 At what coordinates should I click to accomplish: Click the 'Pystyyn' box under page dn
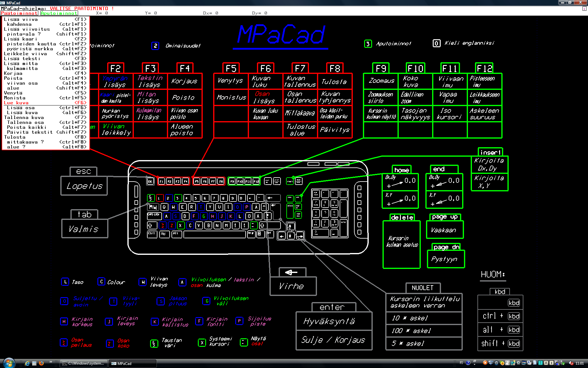(x=446, y=259)
